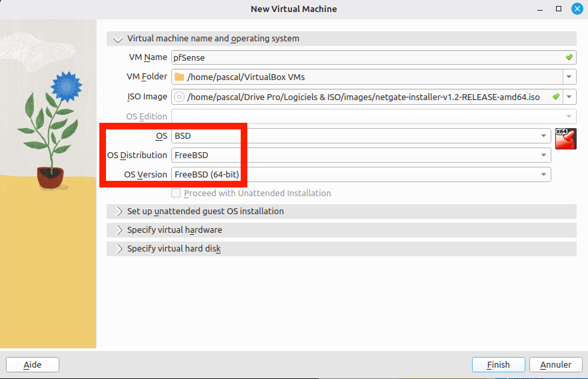The width and height of the screenshot is (588, 379).
Task: Maximize the New Virtual Machine window
Action: tap(559, 9)
